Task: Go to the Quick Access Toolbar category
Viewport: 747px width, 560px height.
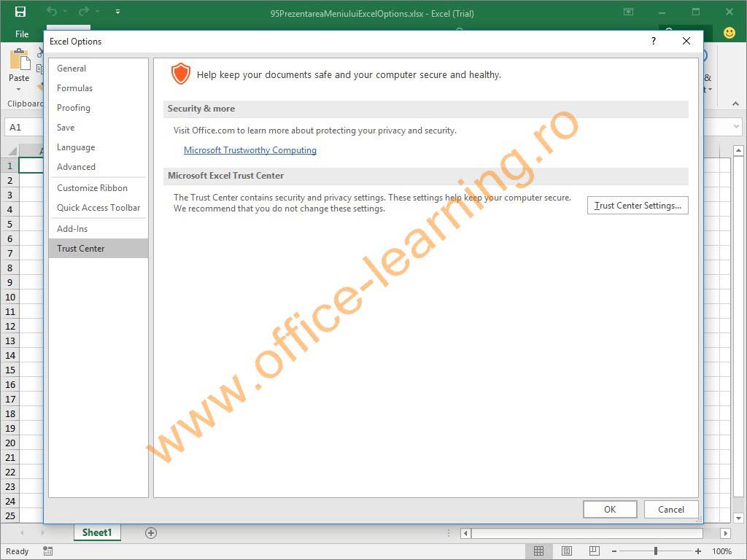Action: click(x=98, y=208)
